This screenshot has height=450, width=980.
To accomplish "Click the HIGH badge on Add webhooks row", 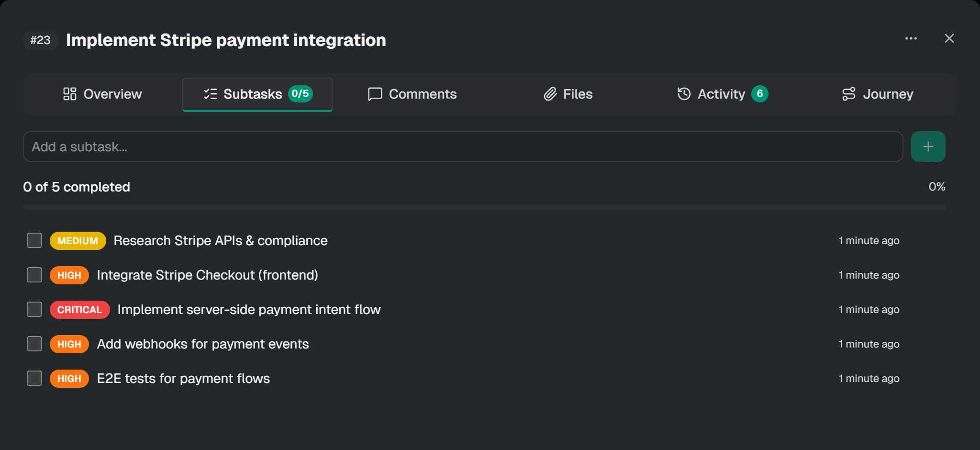I will (69, 344).
